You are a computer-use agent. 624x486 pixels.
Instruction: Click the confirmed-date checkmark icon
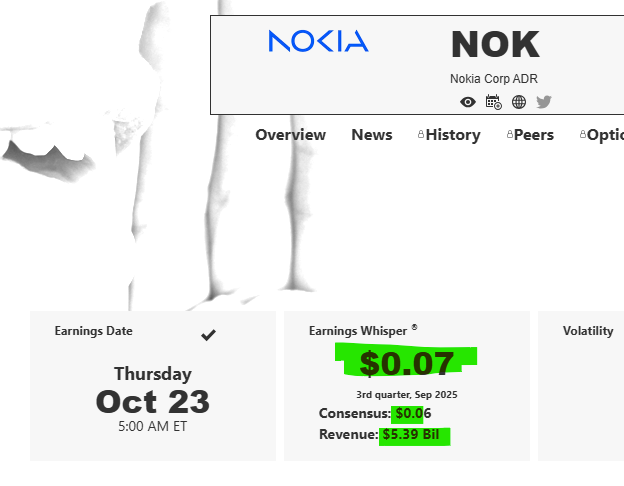208,335
